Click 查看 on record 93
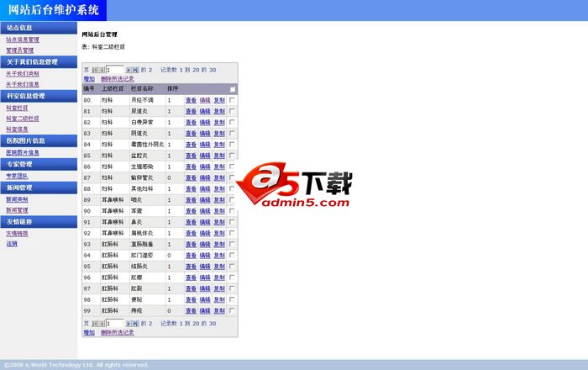 [x=191, y=245]
